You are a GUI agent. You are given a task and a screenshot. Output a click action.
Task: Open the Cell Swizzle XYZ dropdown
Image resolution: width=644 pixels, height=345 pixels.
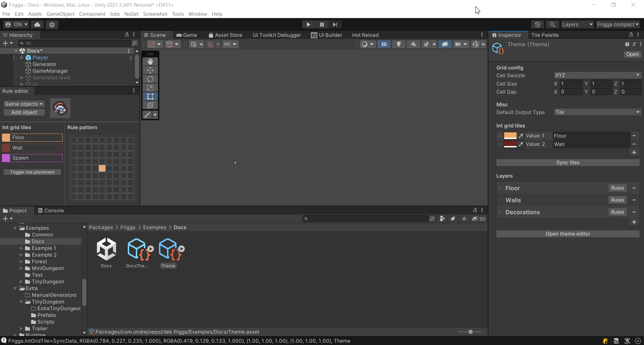pos(597,75)
